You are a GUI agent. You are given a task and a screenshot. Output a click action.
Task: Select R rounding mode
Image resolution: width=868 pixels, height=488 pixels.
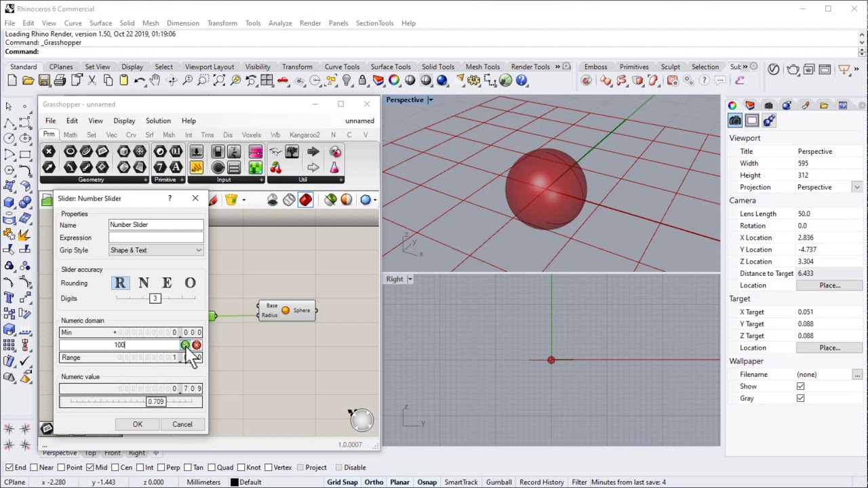(x=120, y=283)
